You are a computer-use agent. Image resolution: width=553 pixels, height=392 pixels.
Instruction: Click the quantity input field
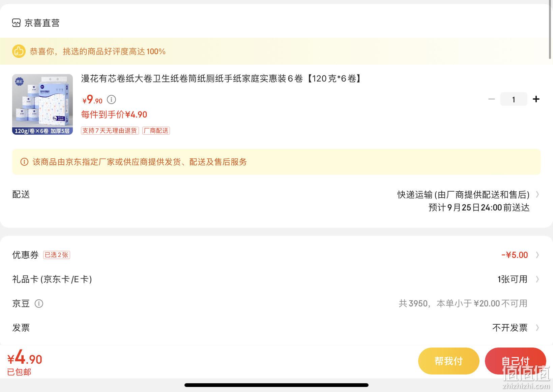pyautogui.click(x=514, y=99)
